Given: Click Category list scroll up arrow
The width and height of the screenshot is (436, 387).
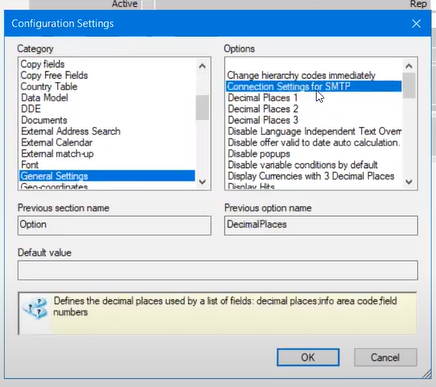Looking at the screenshot, I should point(202,66).
